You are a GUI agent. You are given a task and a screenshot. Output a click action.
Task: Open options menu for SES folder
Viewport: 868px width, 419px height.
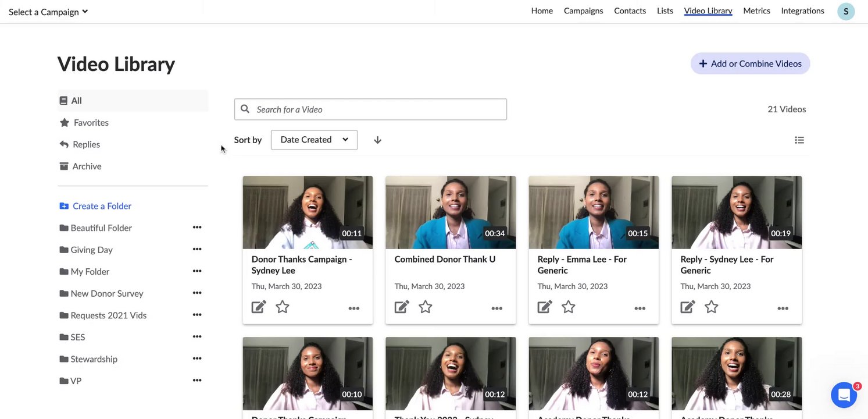coord(197,336)
